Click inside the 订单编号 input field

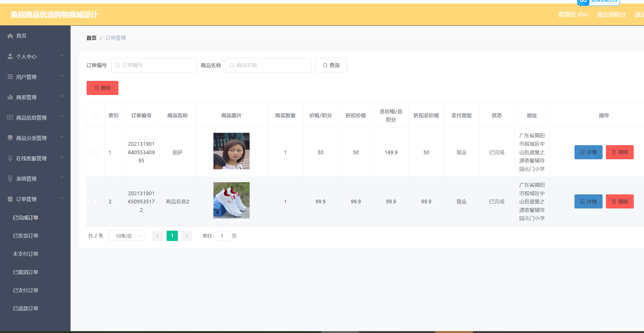[154, 65]
